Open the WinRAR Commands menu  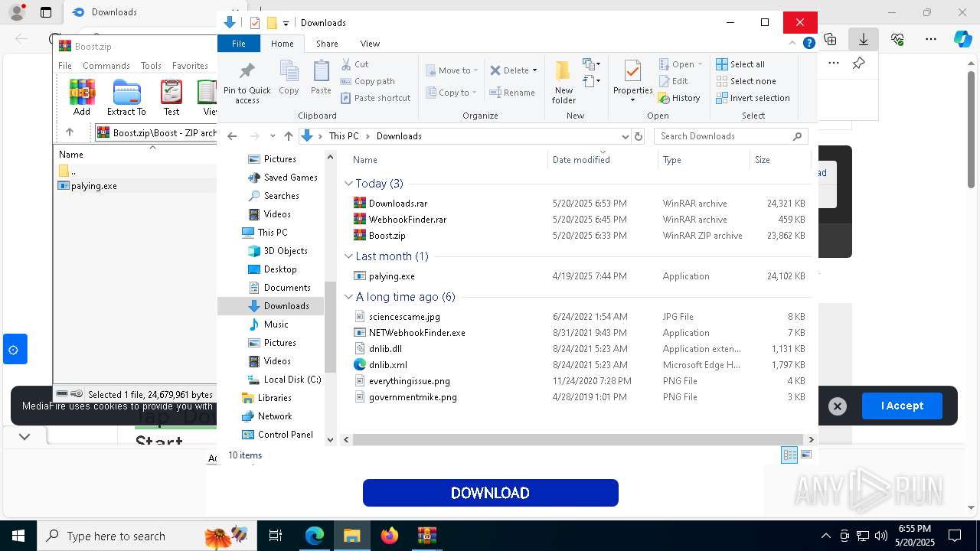[x=106, y=66]
